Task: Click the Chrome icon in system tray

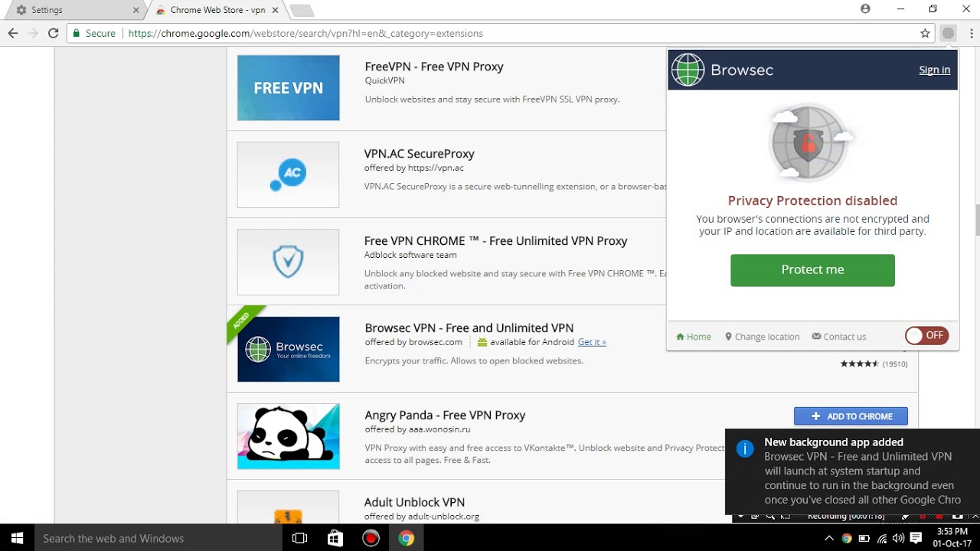Action: coord(847,538)
